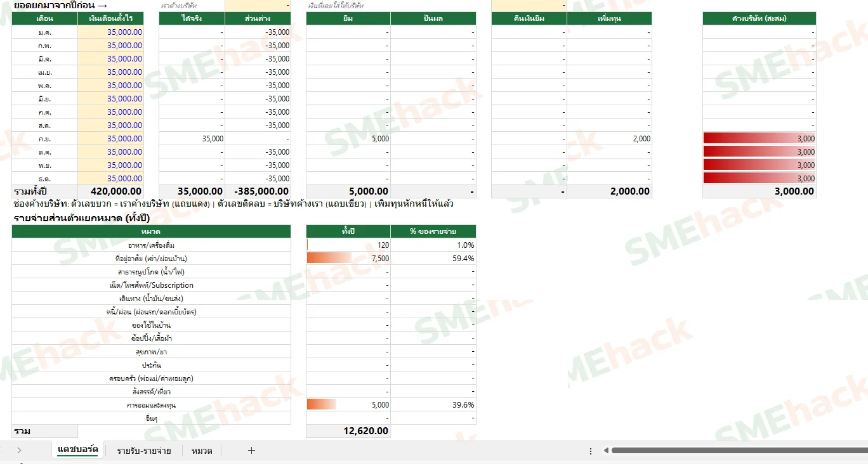Click the รวมทั้งปี row label
868x464 pixels.
point(45,191)
